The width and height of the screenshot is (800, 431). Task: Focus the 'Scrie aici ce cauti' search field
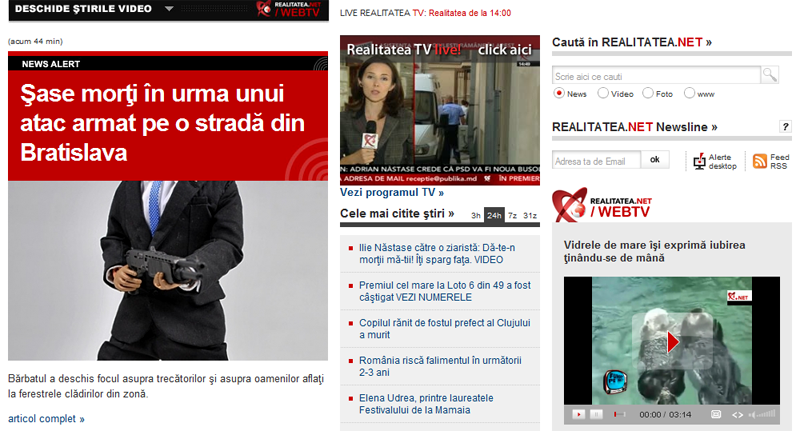point(656,76)
